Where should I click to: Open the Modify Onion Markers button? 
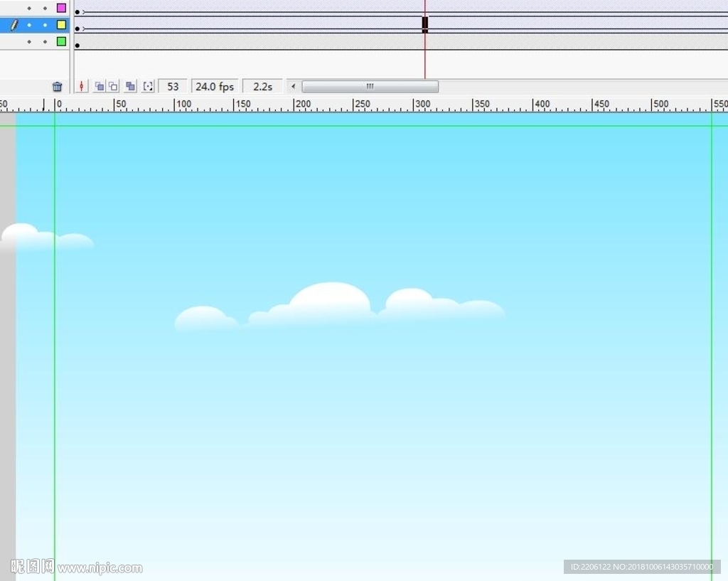click(x=148, y=86)
